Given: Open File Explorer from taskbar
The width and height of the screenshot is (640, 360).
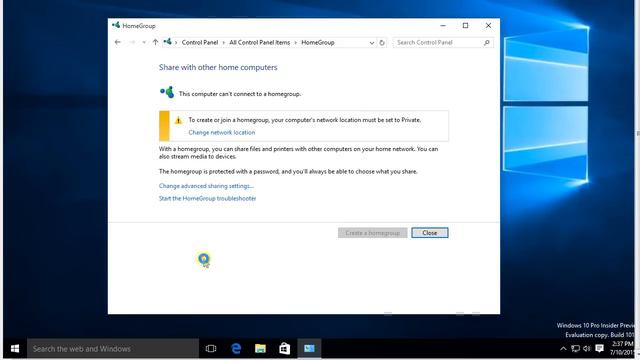Looking at the screenshot, I should (260, 349).
